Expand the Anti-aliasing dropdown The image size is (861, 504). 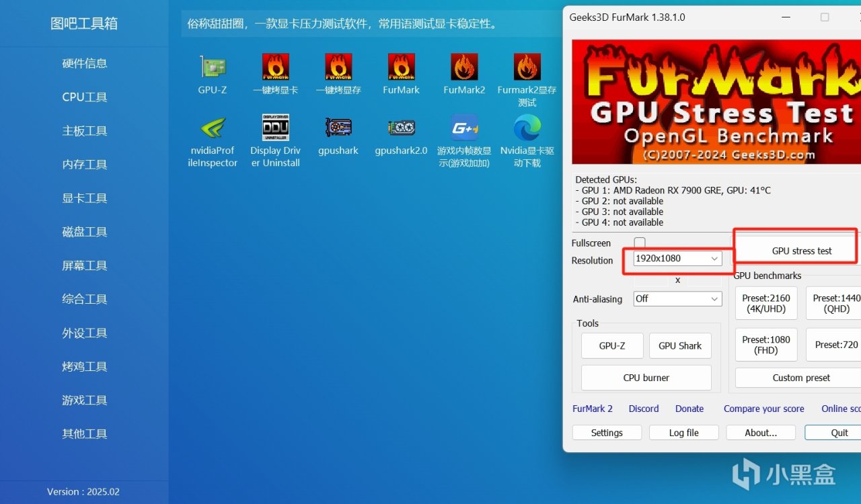click(677, 299)
